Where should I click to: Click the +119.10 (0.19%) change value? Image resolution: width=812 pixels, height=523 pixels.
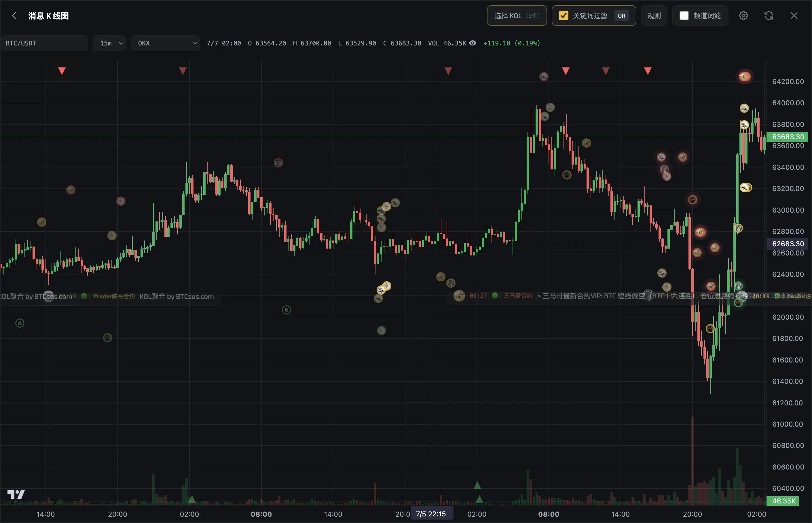[x=512, y=43]
